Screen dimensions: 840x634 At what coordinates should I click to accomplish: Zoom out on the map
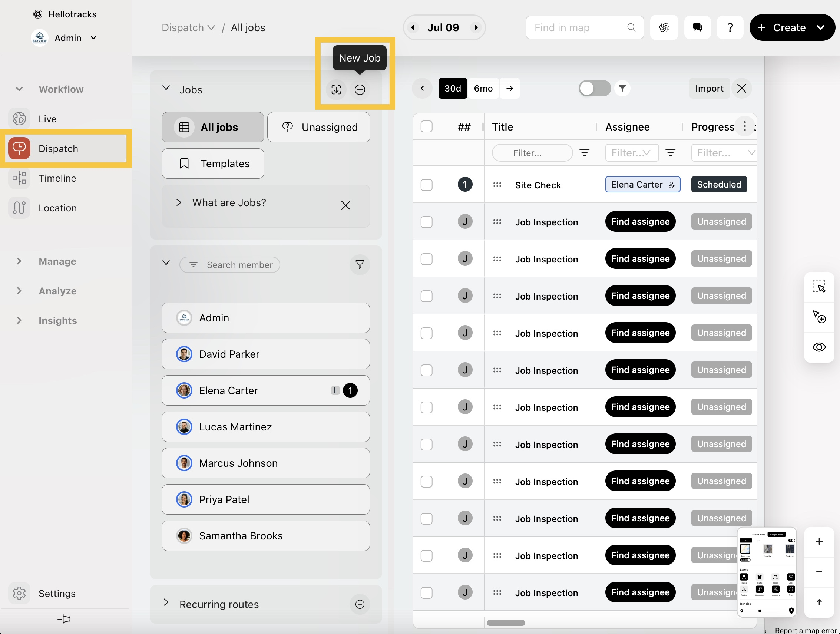click(x=819, y=572)
